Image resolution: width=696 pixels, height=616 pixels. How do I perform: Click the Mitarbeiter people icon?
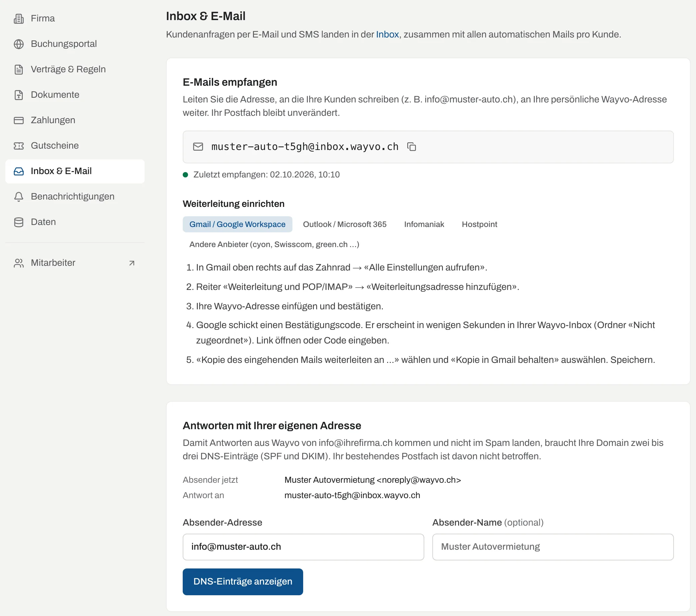click(x=19, y=263)
